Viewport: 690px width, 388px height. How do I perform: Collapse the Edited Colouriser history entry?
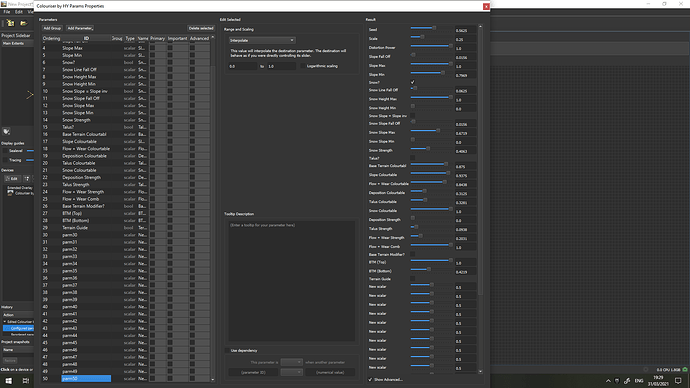tap(4, 322)
